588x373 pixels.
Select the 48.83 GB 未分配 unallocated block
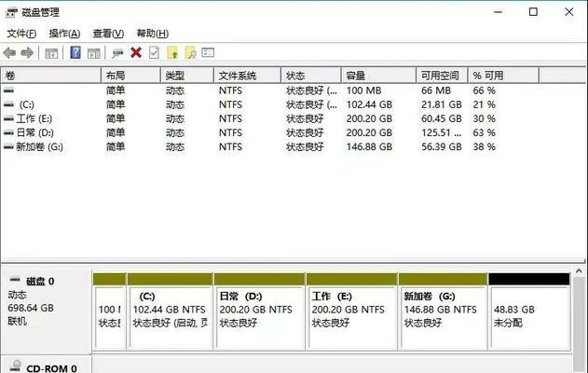[530, 317]
